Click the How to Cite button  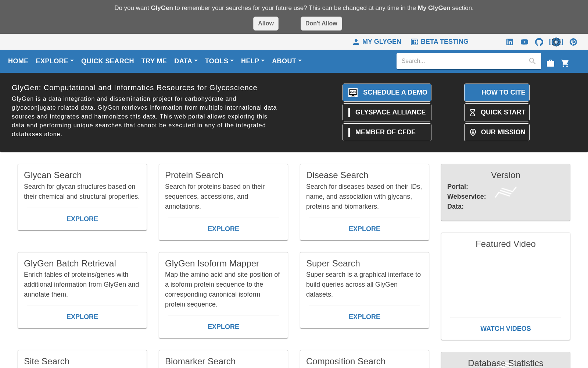click(497, 93)
